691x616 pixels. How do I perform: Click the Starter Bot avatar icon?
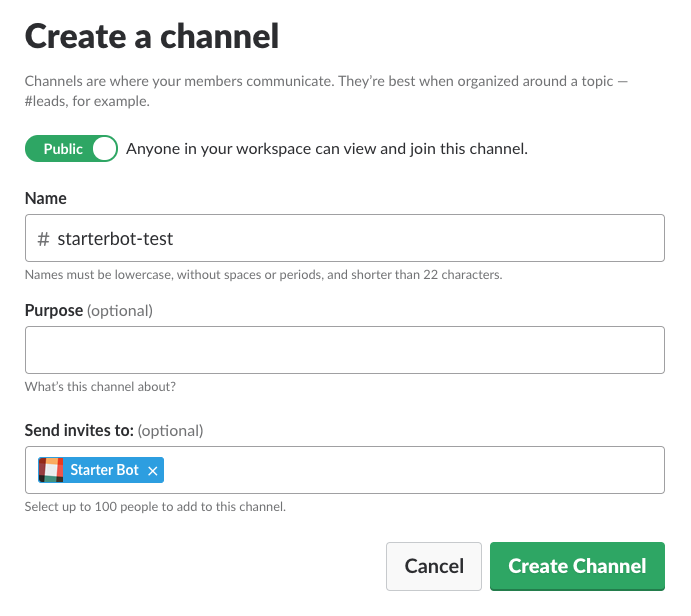pos(51,470)
